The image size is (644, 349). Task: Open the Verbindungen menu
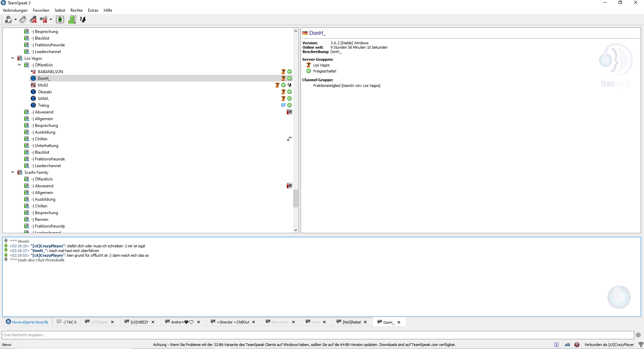pos(15,10)
